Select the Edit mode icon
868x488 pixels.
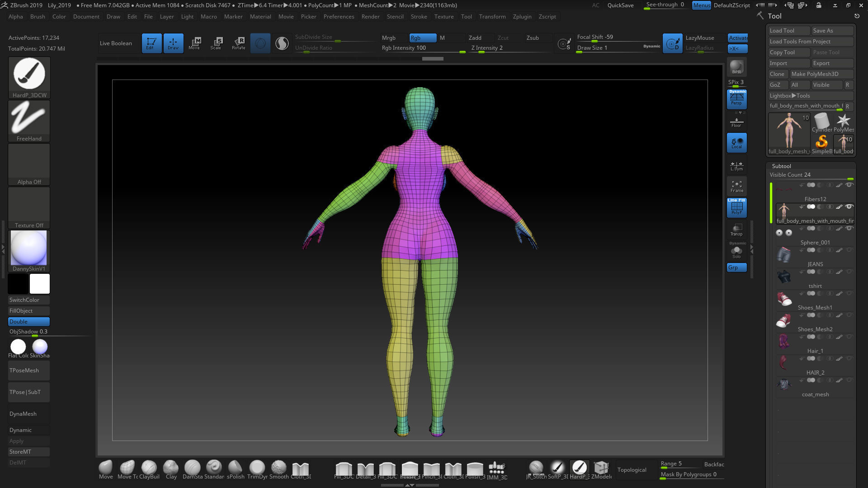[151, 43]
